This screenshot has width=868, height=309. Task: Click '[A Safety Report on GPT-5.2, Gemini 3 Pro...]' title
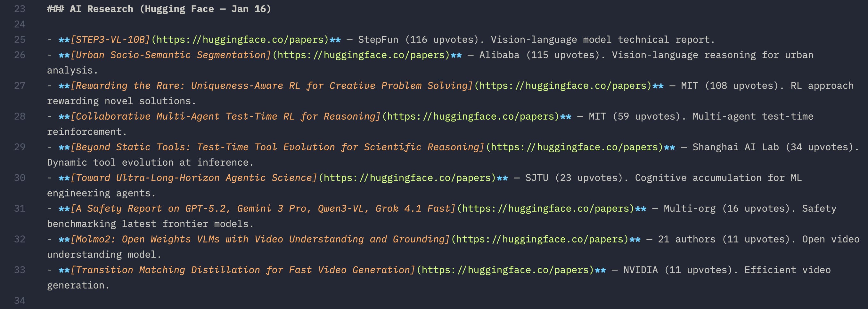tap(263, 208)
